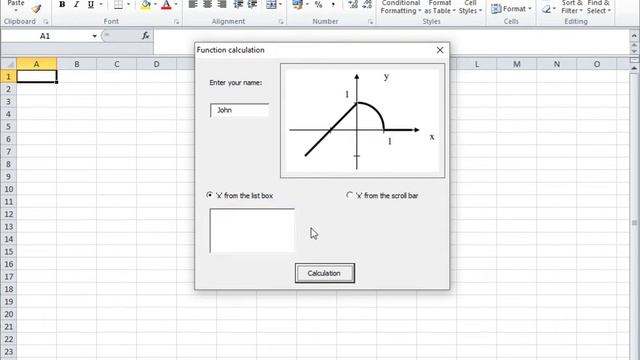Image resolution: width=640 pixels, height=360 pixels.
Task: Open Fill Color dropdown arrow
Action: 155,4
